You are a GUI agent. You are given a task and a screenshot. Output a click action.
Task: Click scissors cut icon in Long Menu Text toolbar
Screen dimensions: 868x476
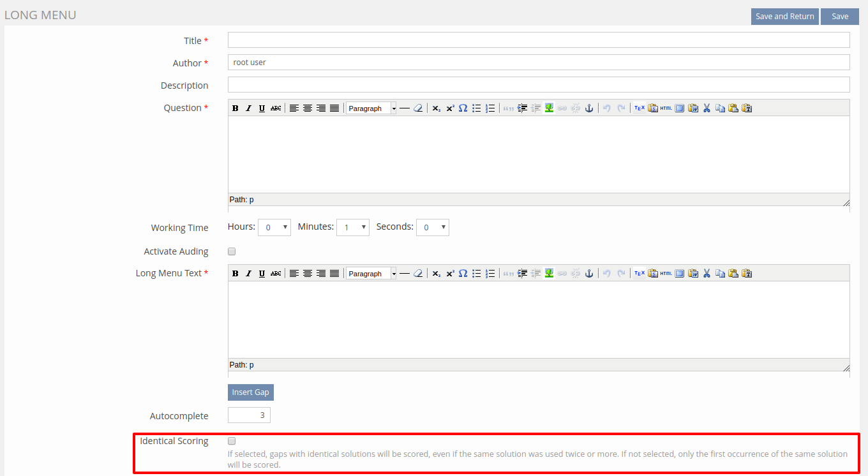click(707, 274)
